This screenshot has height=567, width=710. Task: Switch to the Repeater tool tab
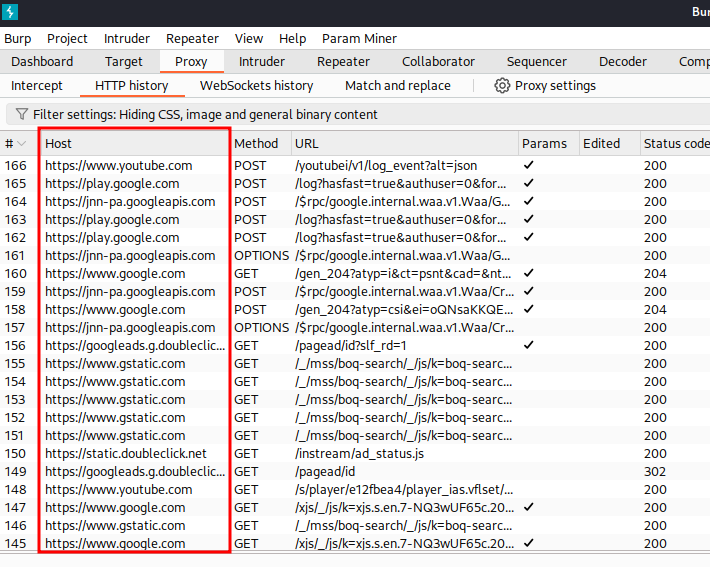click(343, 62)
